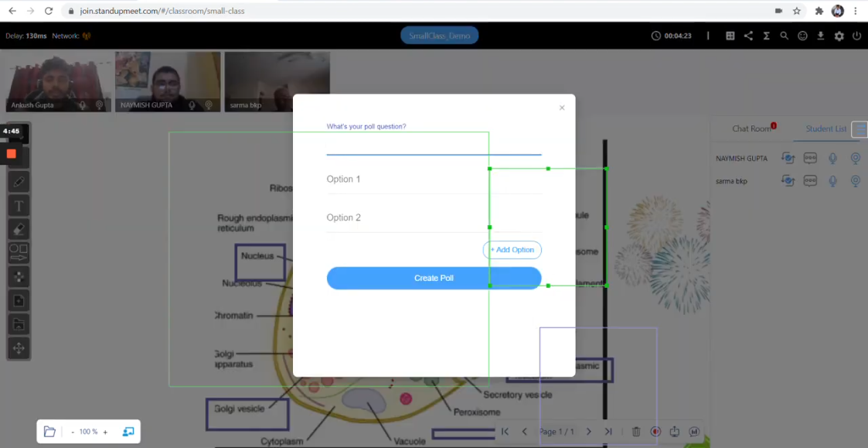
Task: Open the browser extensions puzzle icon
Action: coord(819,11)
